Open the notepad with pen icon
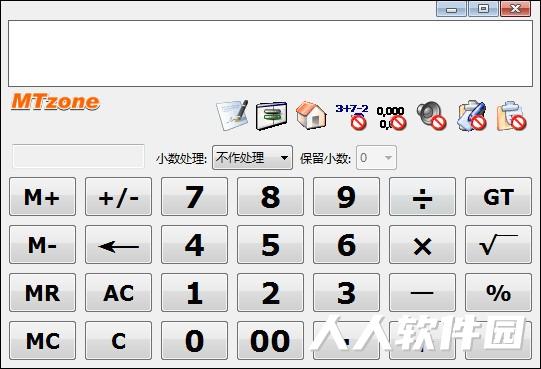The image size is (541, 369). coord(233,115)
